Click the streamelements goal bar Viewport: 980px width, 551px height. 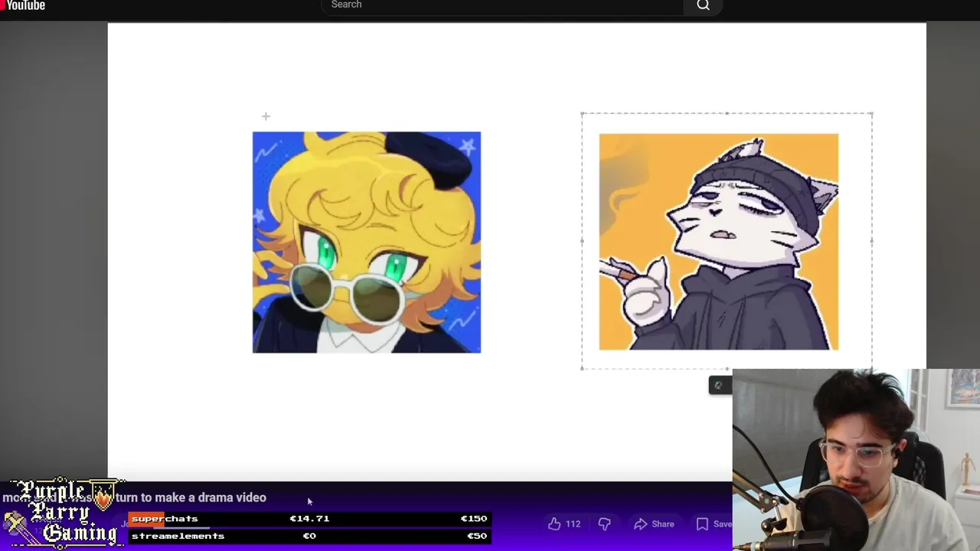tap(309, 536)
